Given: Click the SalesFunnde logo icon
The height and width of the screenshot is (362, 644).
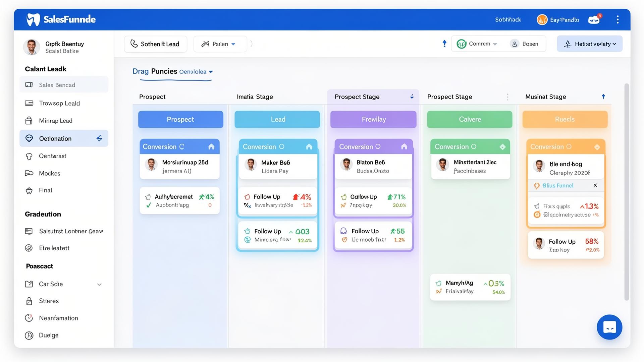Looking at the screenshot, I should 33,19.
